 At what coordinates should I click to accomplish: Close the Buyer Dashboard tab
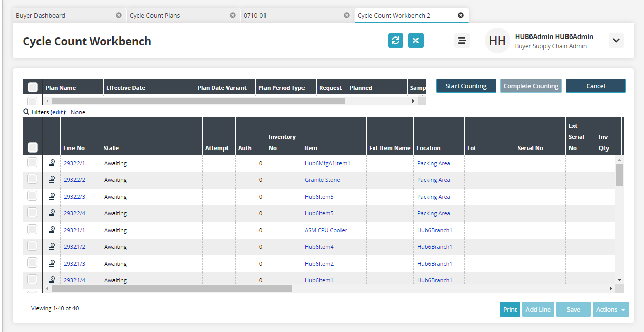pos(119,15)
